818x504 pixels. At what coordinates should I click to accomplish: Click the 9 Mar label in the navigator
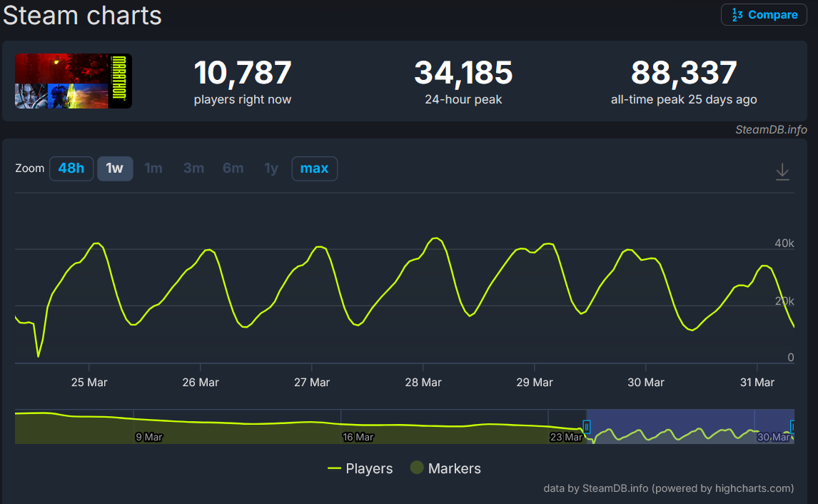[149, 437]
